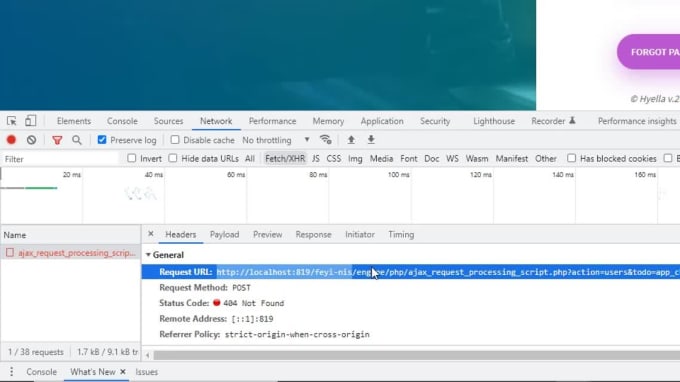Filter requests by Img
This screenshot has width=680, height=382.
tap(355, 159)
